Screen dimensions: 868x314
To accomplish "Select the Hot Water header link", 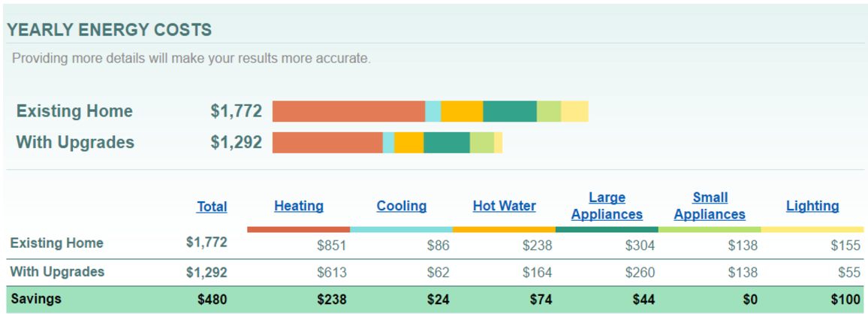I will (x=505, y=206).
